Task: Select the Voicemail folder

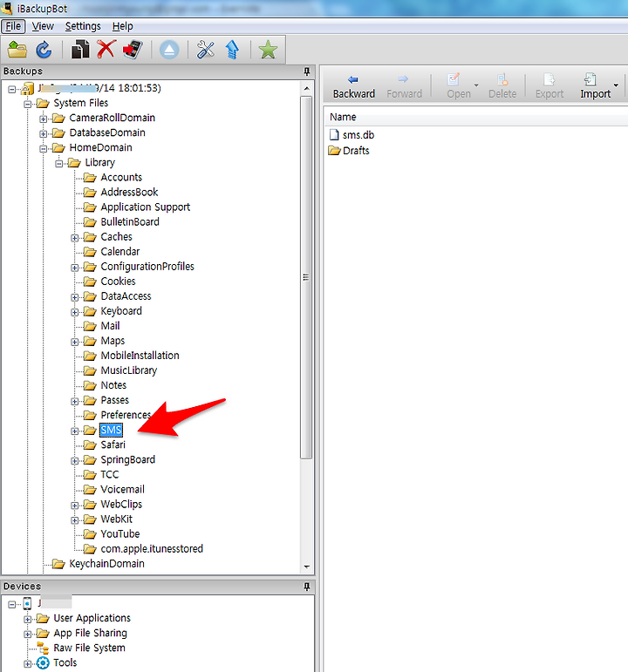Action: coord(122,489)
